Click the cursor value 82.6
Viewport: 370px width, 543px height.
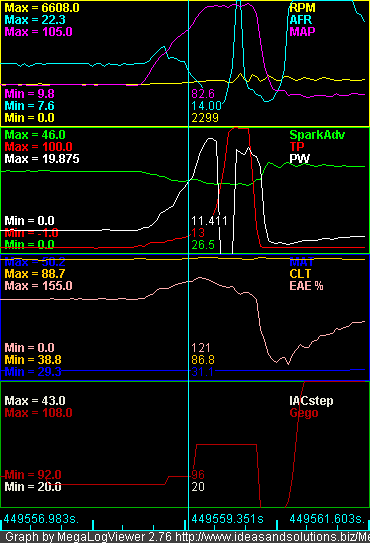click(203, 94)
